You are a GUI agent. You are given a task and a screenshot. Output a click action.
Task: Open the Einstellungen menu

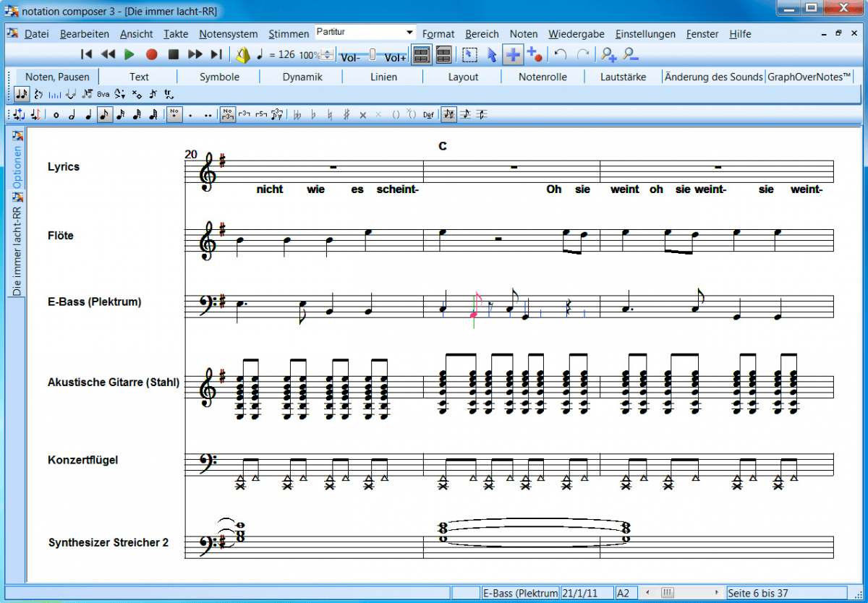646,34
